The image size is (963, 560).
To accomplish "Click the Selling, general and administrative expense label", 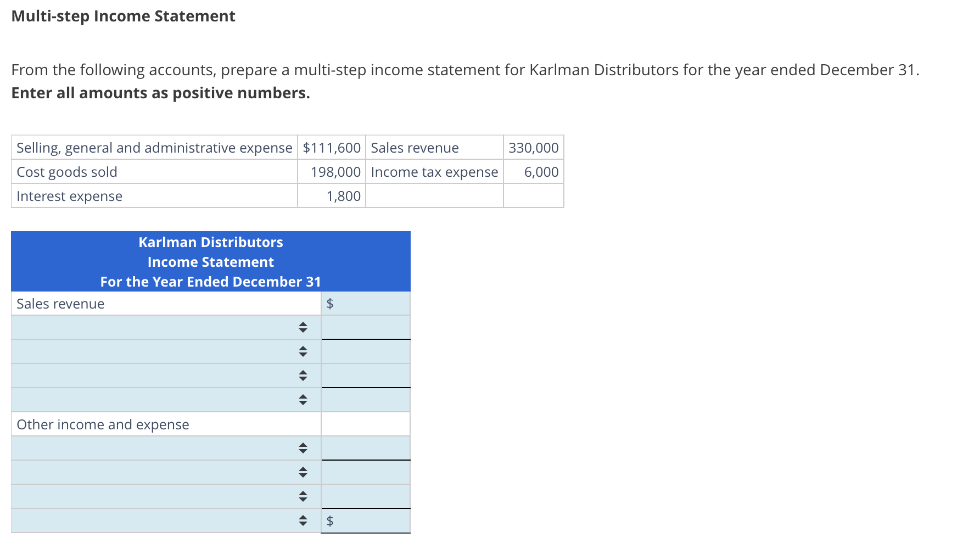I will click(154, 147).
